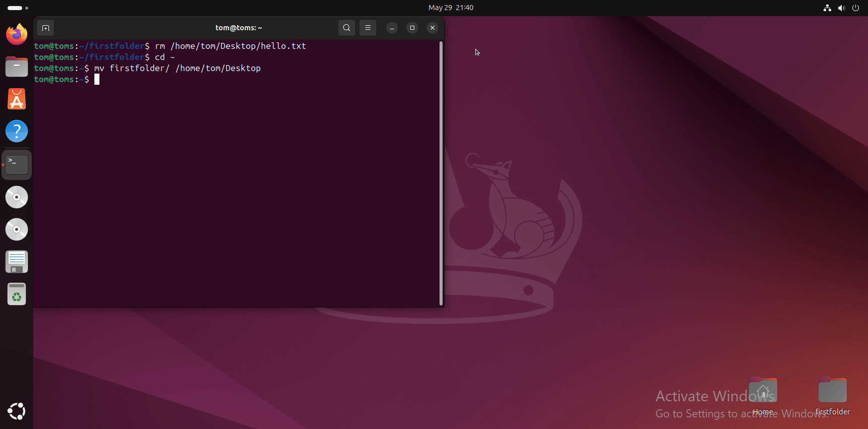
Task: Show Applications with Ubuntu logo button
Action: (x=17, y=411)
